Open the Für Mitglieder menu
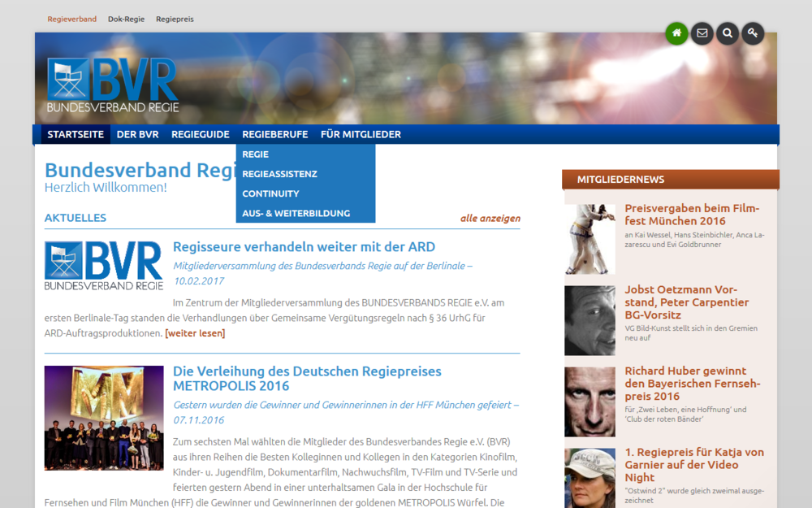Screen dimensions: 812x508 [361, 134]
